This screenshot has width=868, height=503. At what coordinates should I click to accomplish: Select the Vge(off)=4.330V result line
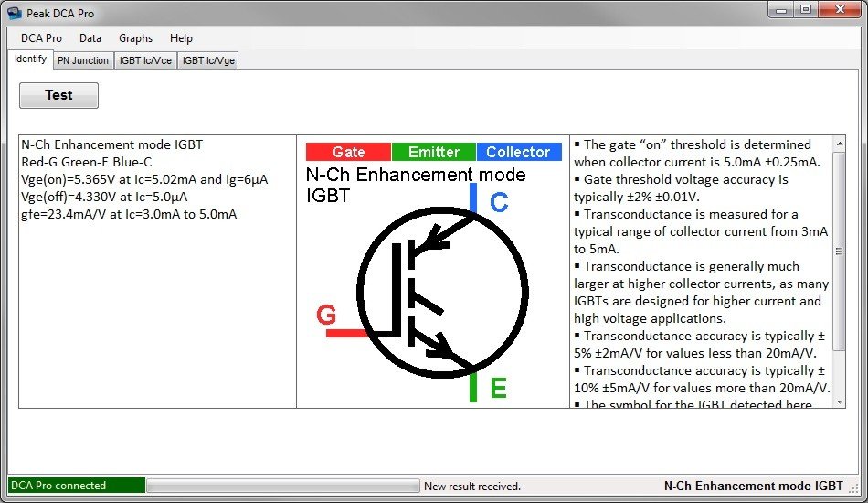pos(104,197)
